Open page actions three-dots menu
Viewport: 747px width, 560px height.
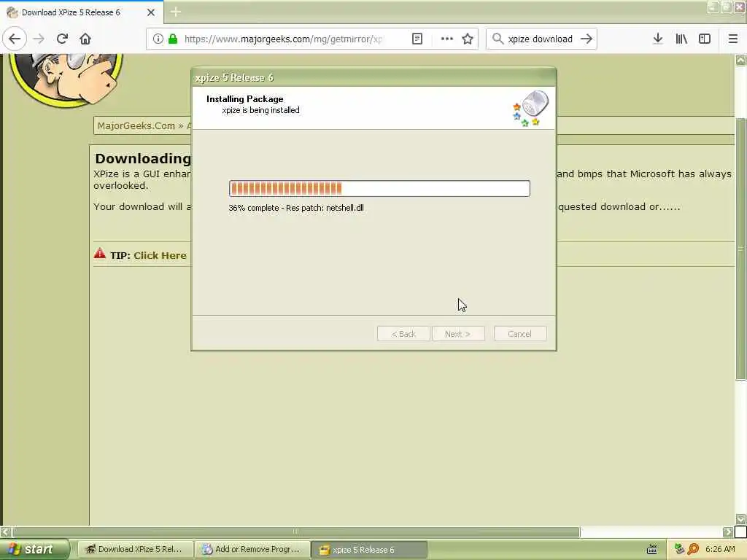[x=447, y=39]
